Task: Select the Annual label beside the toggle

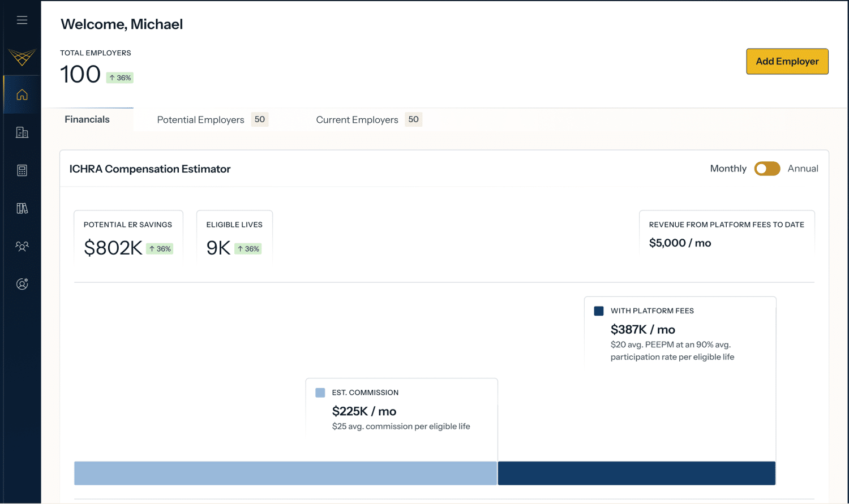Action: pos(803,169)
